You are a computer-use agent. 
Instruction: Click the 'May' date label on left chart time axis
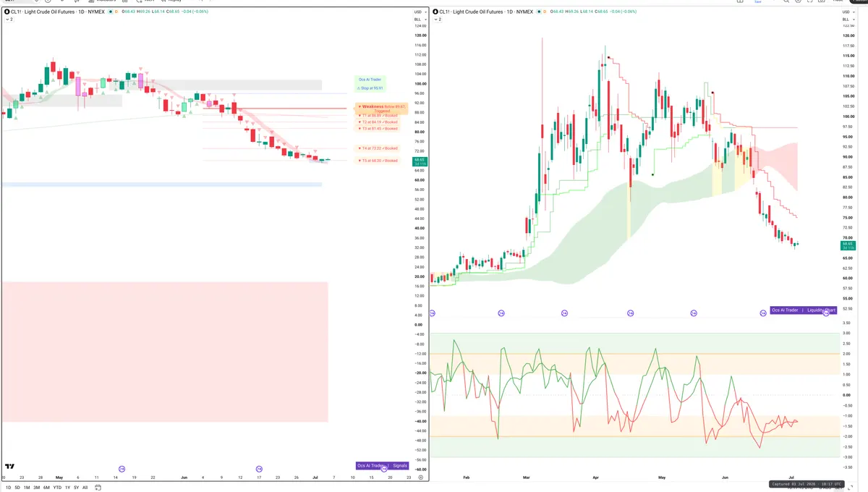point(59,478)
